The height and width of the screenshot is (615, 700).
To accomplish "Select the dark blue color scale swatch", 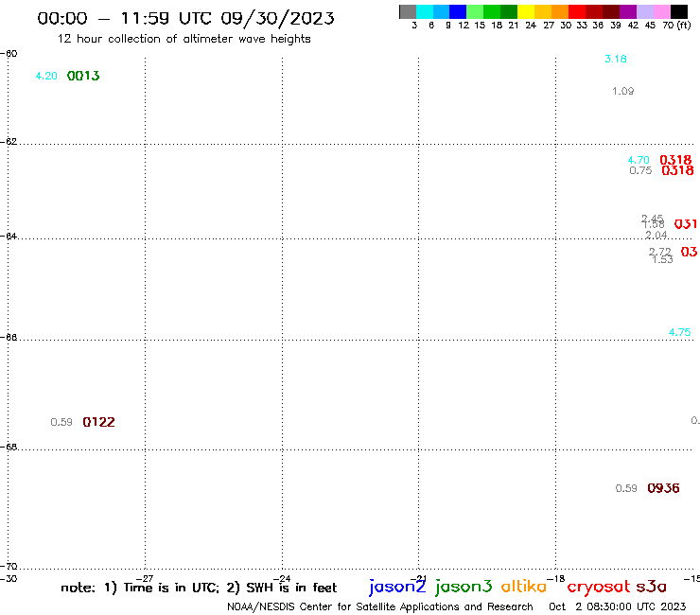I will point(458,11).
